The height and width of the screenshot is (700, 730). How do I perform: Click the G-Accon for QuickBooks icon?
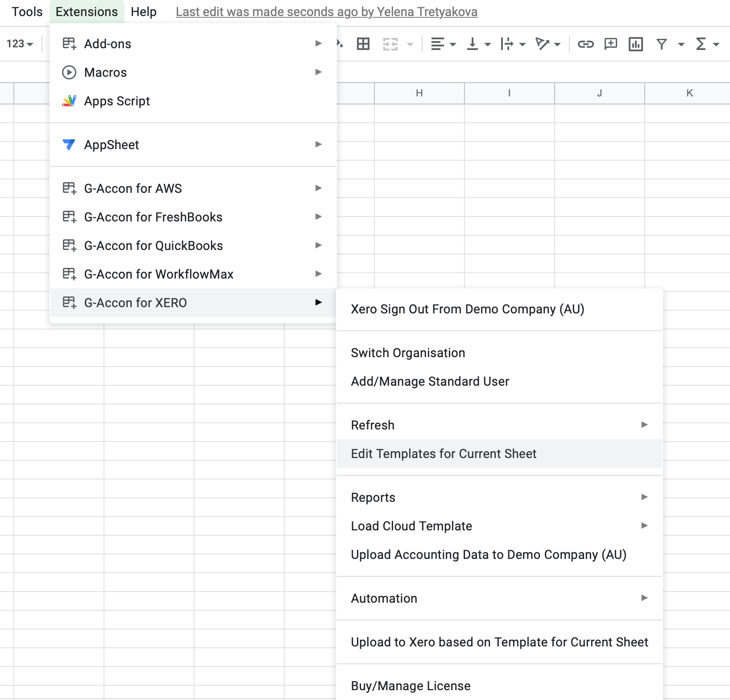(x=69, y=246)
